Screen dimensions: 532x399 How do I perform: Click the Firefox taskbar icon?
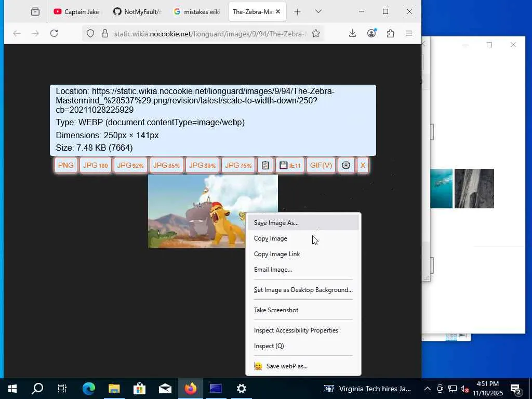point(191,389)
